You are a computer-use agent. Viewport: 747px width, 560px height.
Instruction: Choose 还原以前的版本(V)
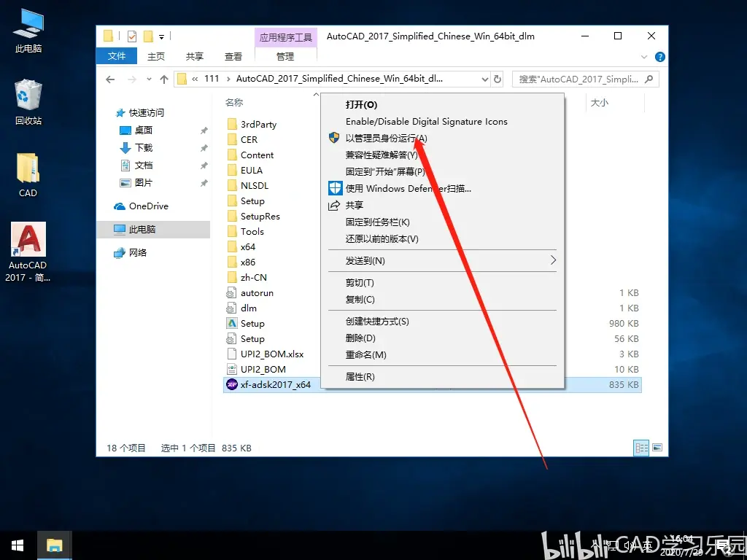(x=382, y=238)
